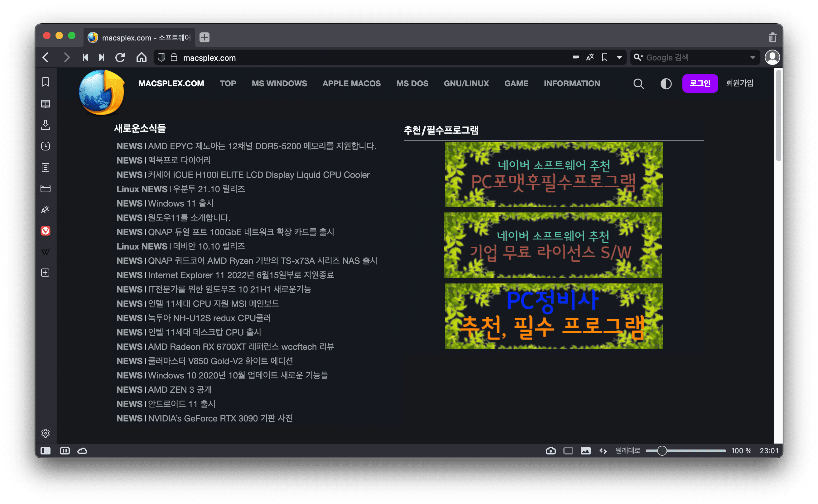Viewport: 818px width, 504px height.
Task: Click the rewind history button
Action: pos(85,57)
